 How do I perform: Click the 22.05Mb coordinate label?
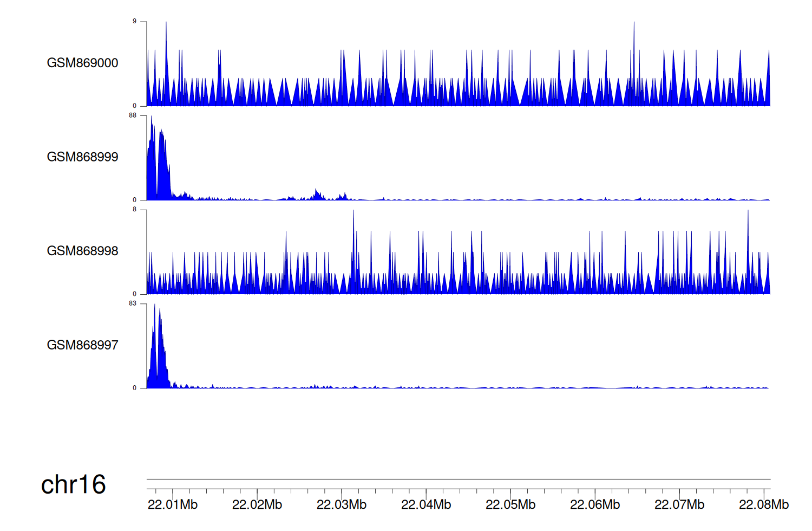510,505
